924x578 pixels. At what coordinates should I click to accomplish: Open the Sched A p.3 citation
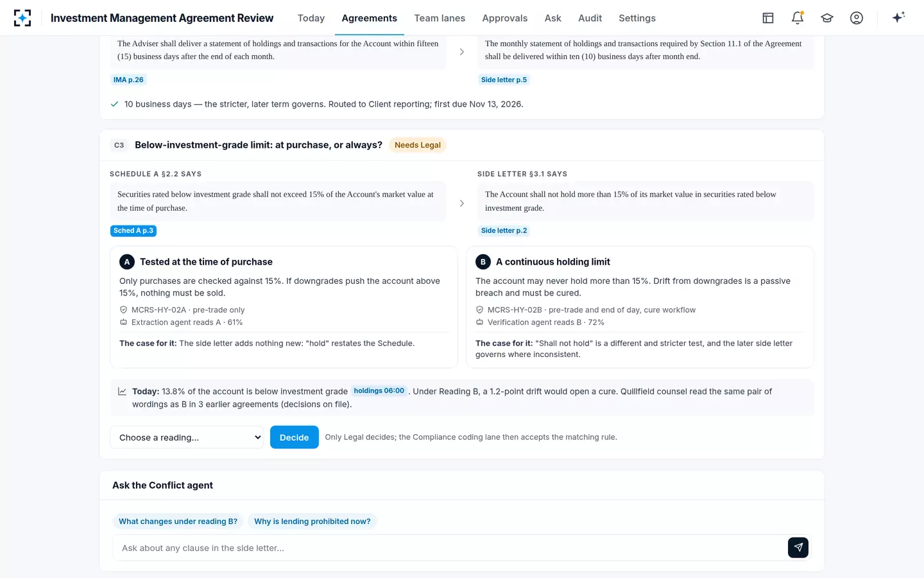point(133,231)
